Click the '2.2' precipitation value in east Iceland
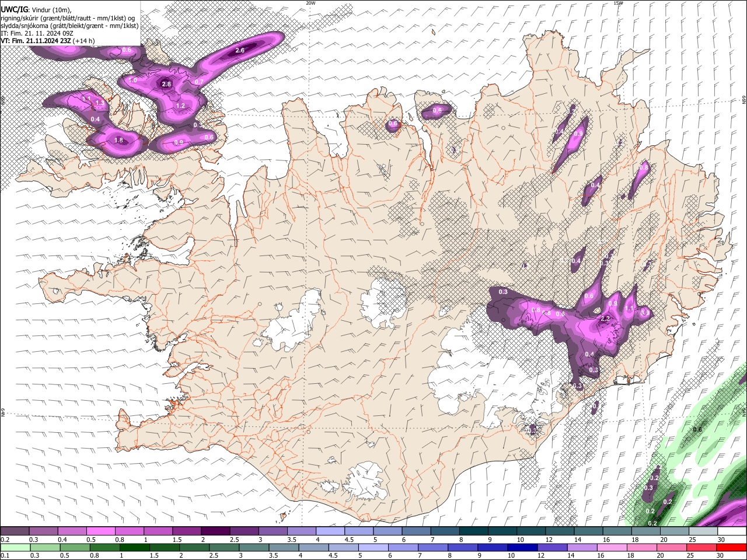 coord(605,318)
